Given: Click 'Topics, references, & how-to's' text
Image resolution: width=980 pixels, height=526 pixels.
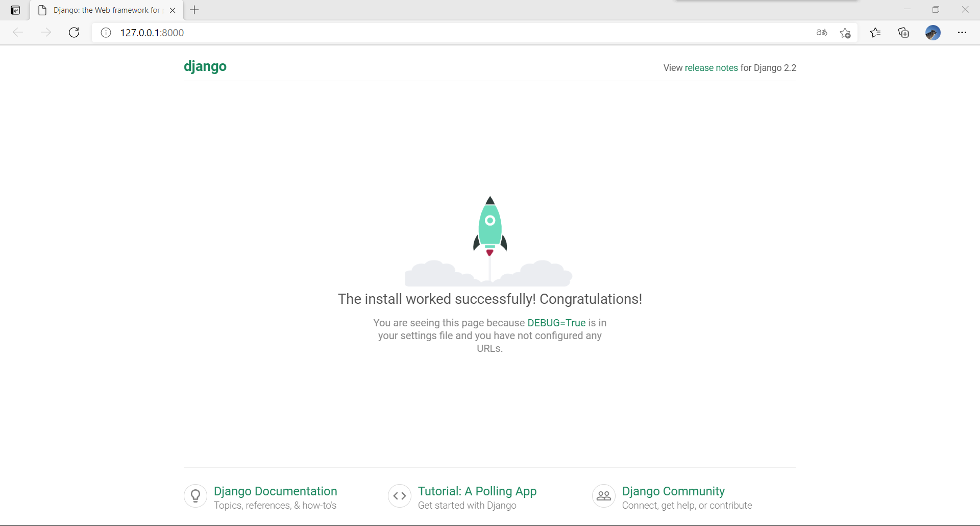Looking at the screenshot, I should pos(275,506).
